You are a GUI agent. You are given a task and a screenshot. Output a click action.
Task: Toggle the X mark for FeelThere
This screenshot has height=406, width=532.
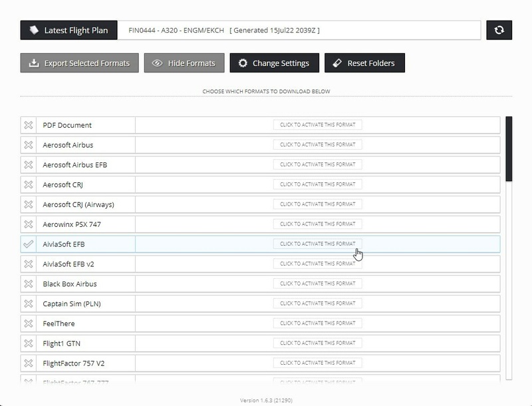(x=29, y=323)
